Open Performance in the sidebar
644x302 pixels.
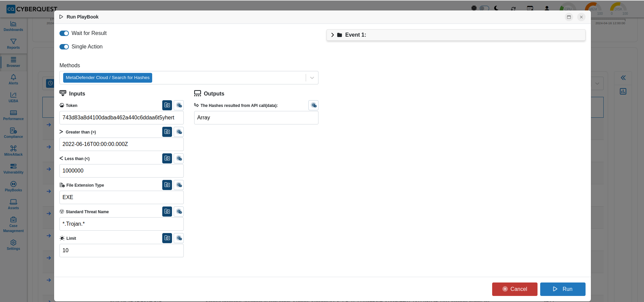13,115
